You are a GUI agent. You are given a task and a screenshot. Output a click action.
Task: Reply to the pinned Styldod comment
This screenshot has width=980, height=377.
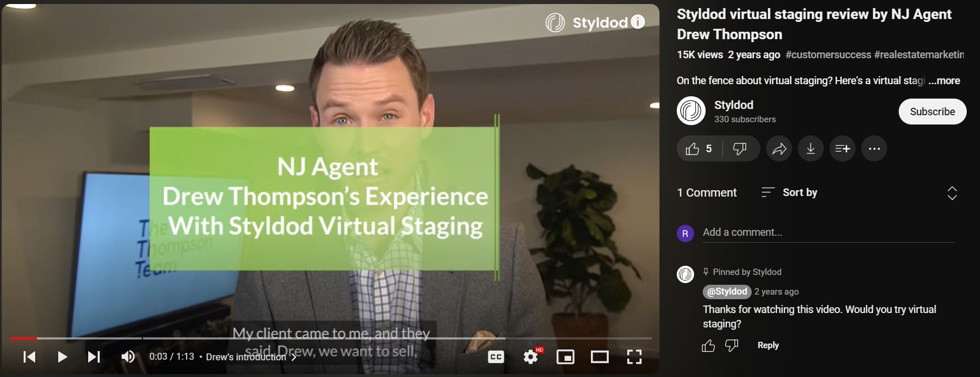pyautogui.click(x=768, y=345)
